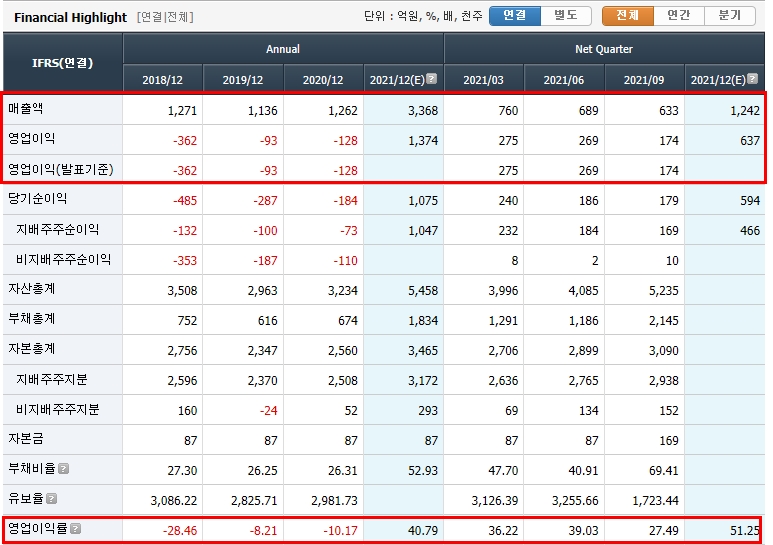The width and height of the screenshot is (773, 545).
Task: Switch to the 별도 view
Action: click(566, 16)
